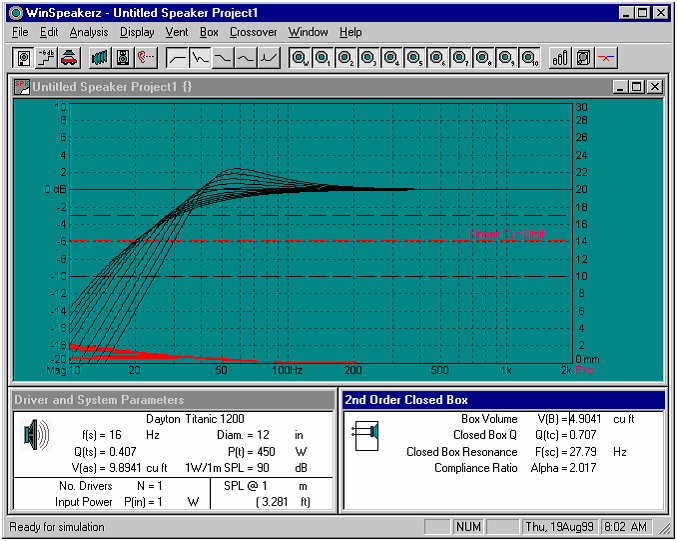
Task: Click the red-blue crossover curve icon
Action: (x=607, y=57)
